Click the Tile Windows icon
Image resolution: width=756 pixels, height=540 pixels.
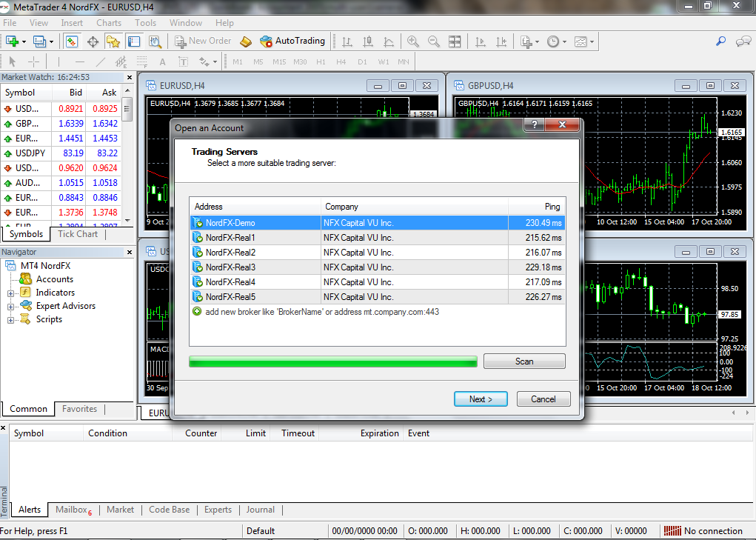click(455, 41)
